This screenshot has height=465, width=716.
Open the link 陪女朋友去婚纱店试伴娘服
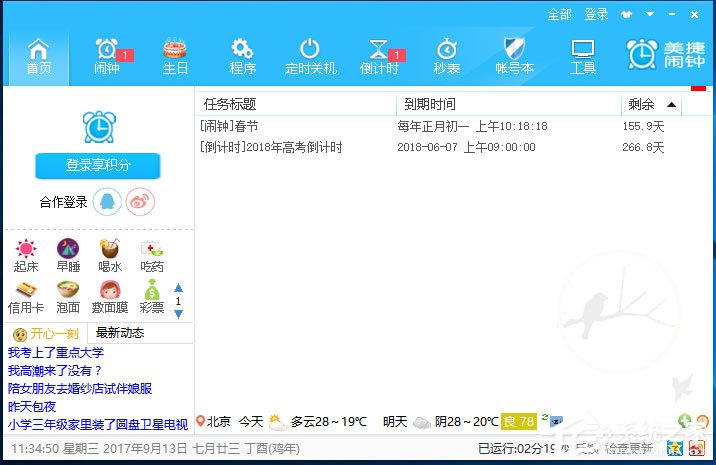point(80,389)
